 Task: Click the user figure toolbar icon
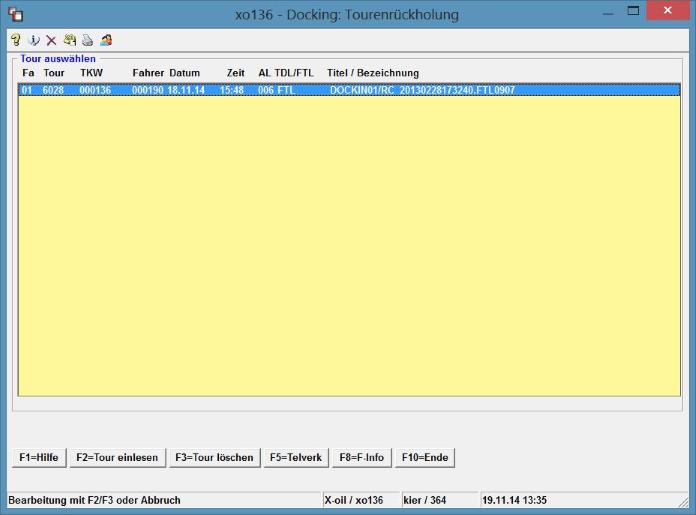(x=106, y=40)
